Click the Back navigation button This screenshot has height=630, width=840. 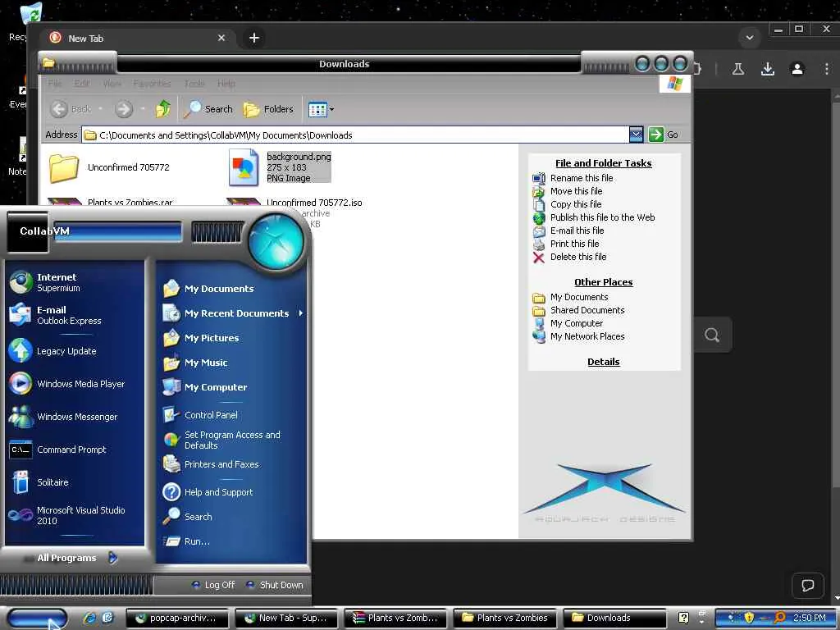(x=71, y=109)
